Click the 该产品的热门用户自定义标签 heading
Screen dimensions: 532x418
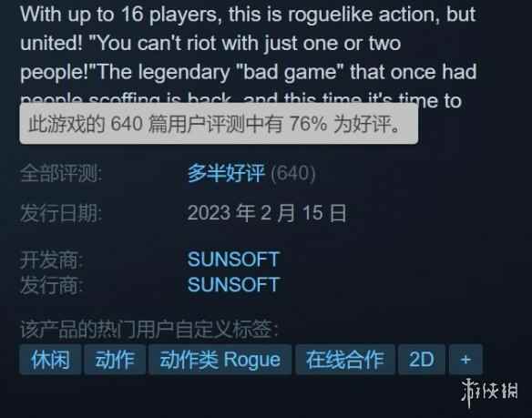point(149,329)
